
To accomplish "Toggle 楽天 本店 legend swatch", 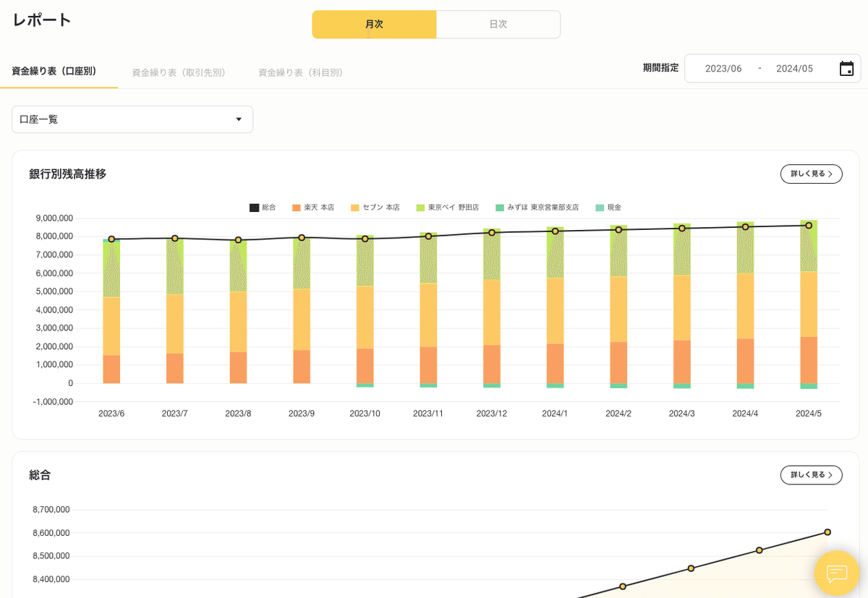I will [296, 208].
